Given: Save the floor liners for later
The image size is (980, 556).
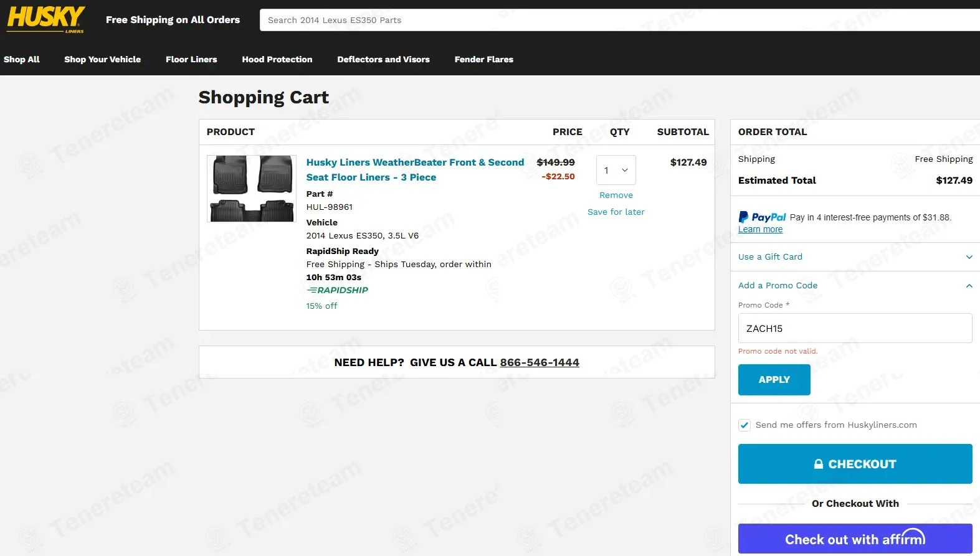Looking at the screenshot, I should point(616,212).
